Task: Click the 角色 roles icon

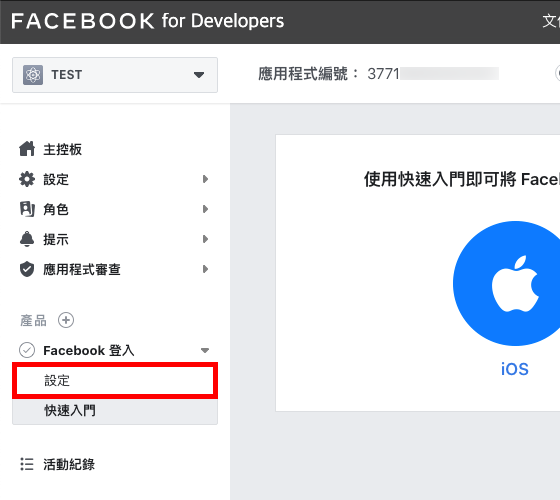Action: [x=27, y=209]
